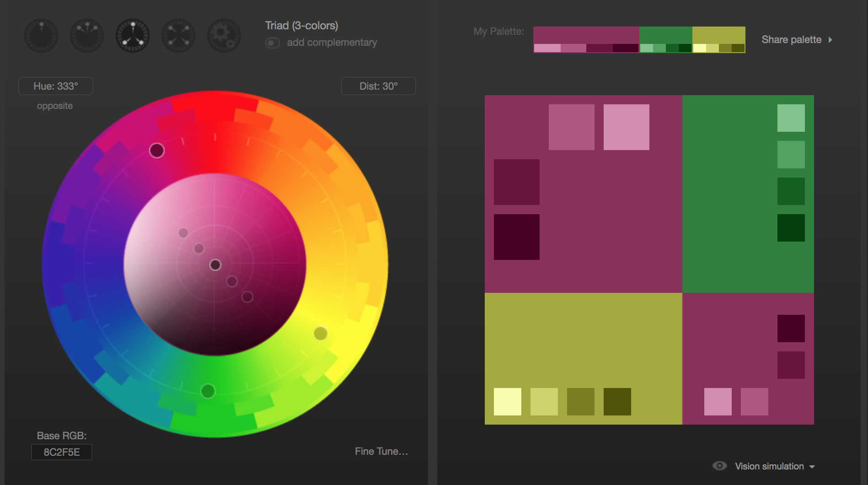Select the green dot on the color wheel
868x485 pixels.
coord(208,392)
